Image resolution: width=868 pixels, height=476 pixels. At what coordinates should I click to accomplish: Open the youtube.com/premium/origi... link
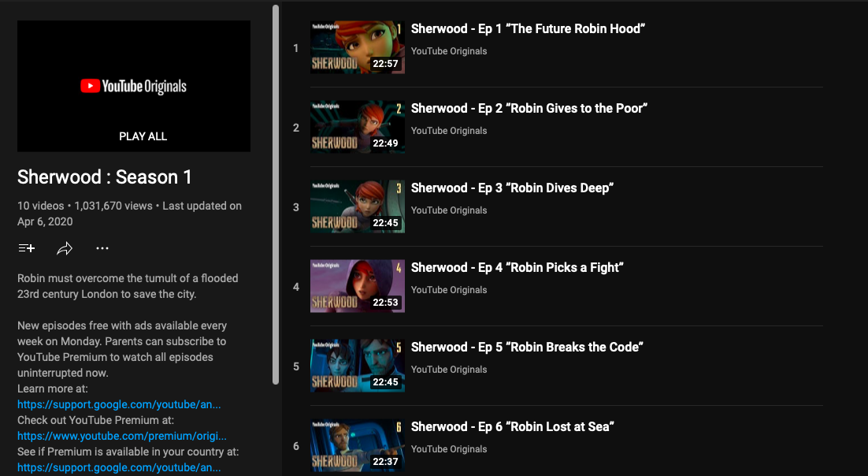(x=122, y=436)
